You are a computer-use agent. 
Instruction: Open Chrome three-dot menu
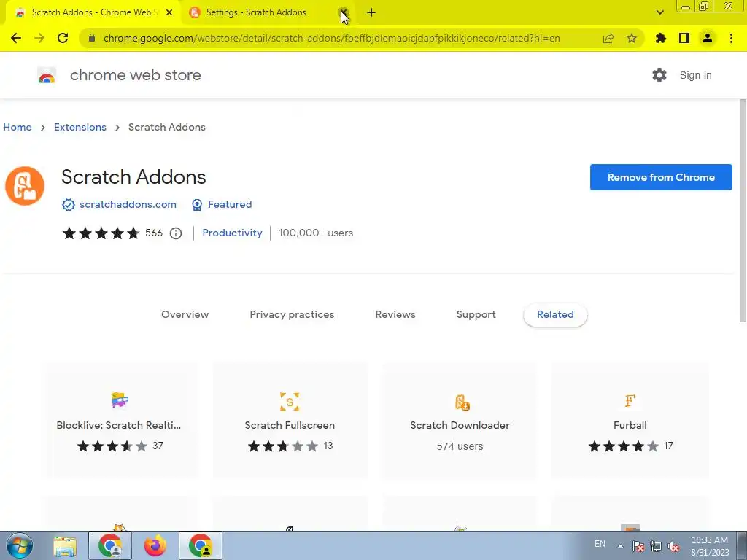click(731, 38)
